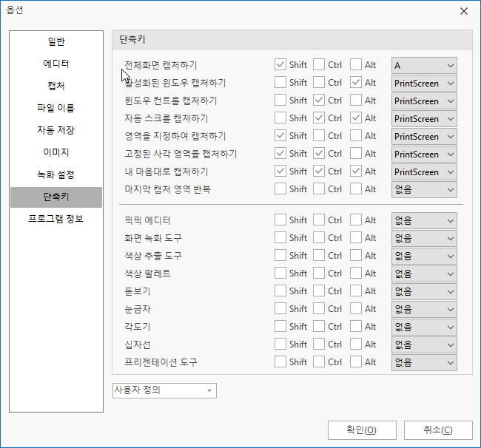Open key dropdown for 눈금자

424,310
